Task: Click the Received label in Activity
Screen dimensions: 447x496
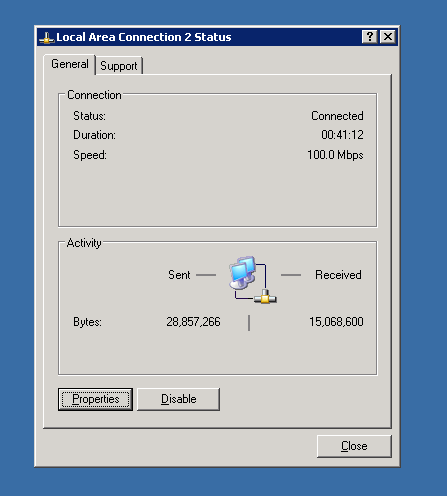Action: [x=338, y=275]
